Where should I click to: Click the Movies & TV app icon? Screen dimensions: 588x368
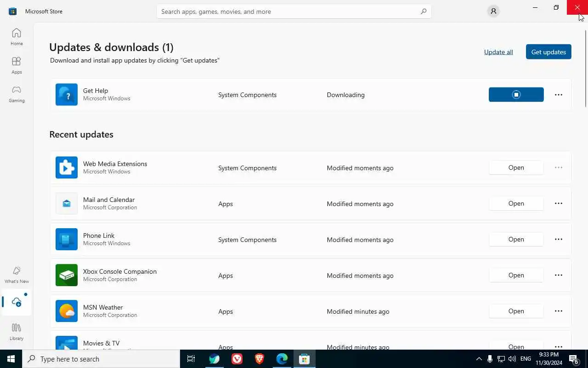[67, 343]
